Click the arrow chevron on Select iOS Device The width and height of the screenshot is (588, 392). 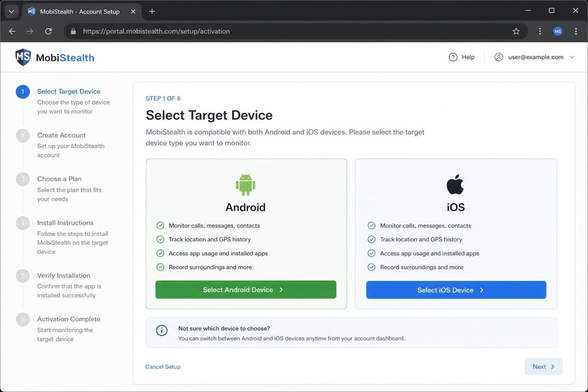(x=482, y=290)
